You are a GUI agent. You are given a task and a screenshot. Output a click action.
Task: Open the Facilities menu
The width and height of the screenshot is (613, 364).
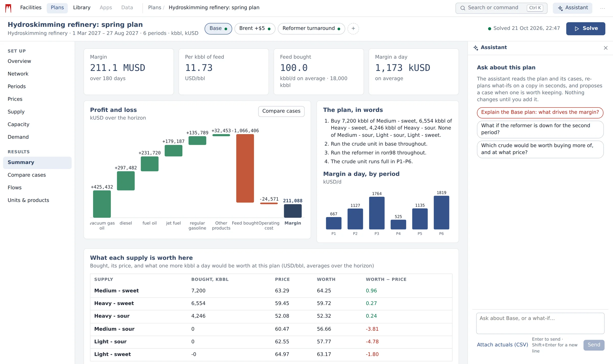(x=31, y=8)
